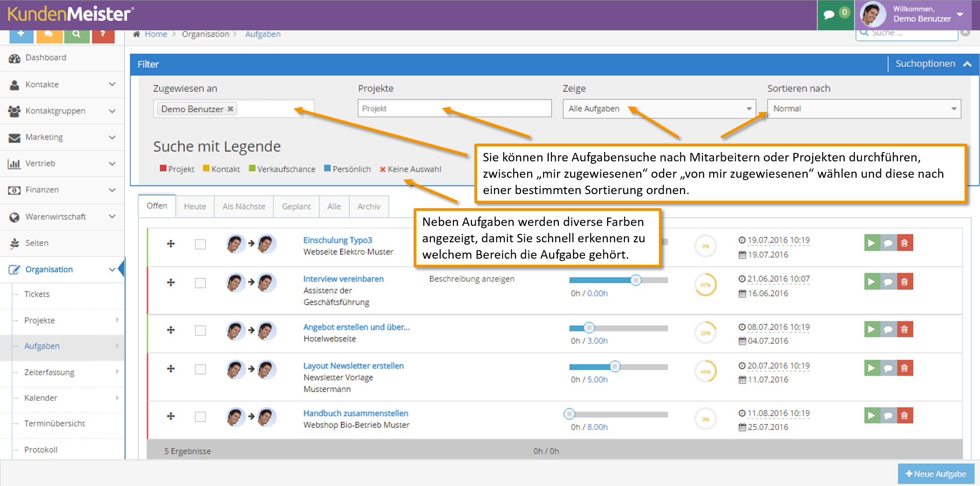Click the chat messages icon in header

pyautogui.click(x=829, y=15)
